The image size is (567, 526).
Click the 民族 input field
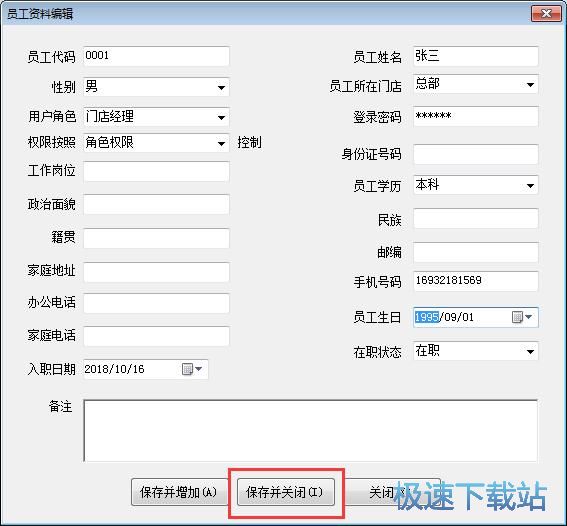coord(476,218)
